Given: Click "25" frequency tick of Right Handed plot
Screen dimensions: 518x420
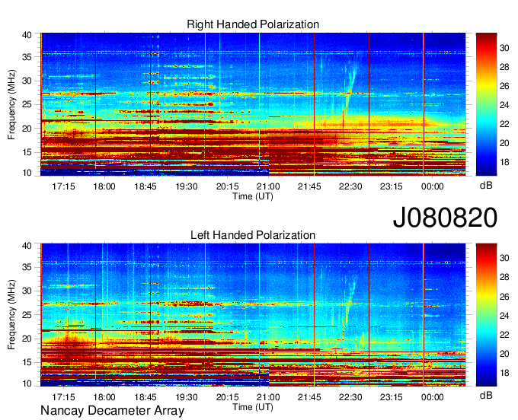Looking at the screenshot, I should point(27,104).
